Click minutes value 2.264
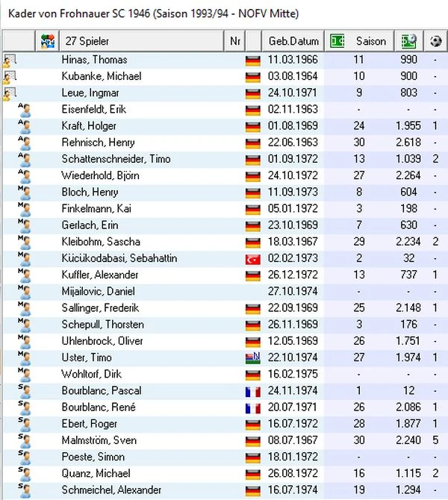This screenshot has width=448, height=500. click(408, 175)
